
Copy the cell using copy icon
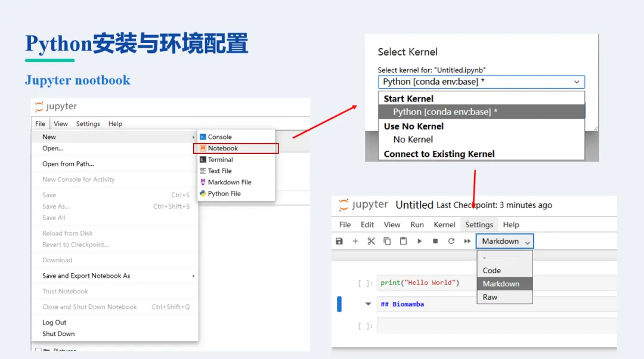coord(388,241)
